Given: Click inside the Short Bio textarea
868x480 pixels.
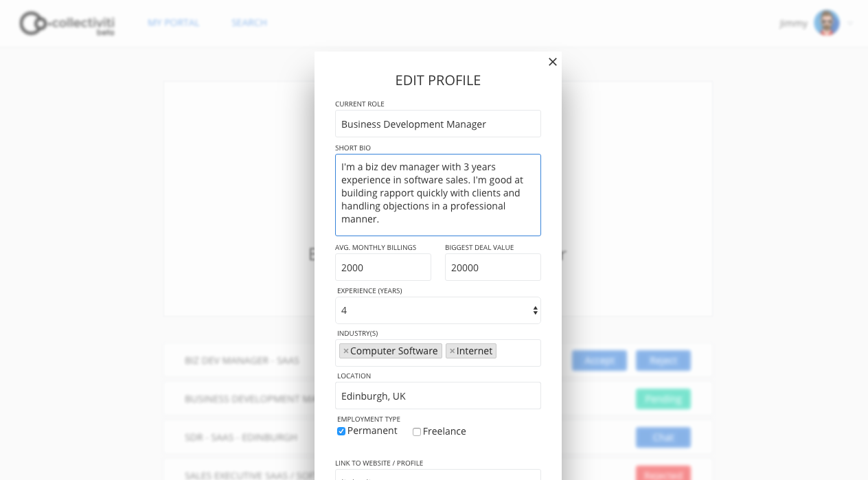Looking at the screenshot, I should tap(438, 195).
